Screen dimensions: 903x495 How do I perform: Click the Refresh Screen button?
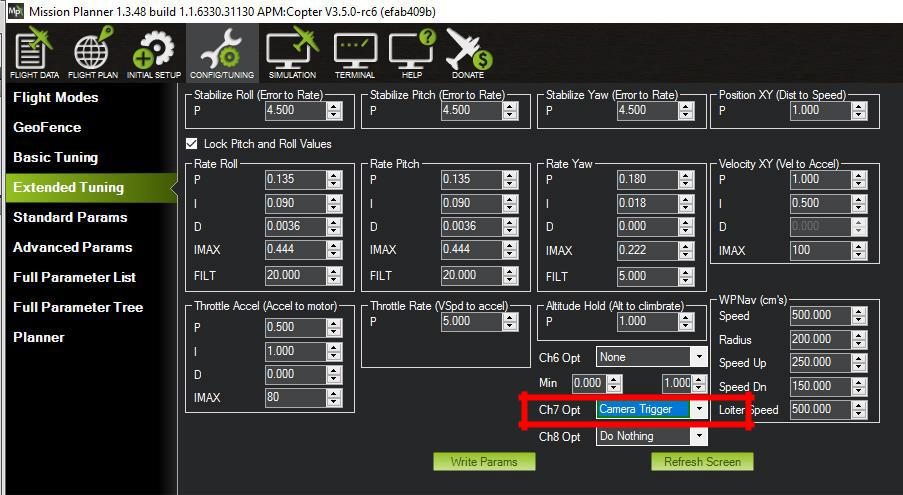click(702, 462)
